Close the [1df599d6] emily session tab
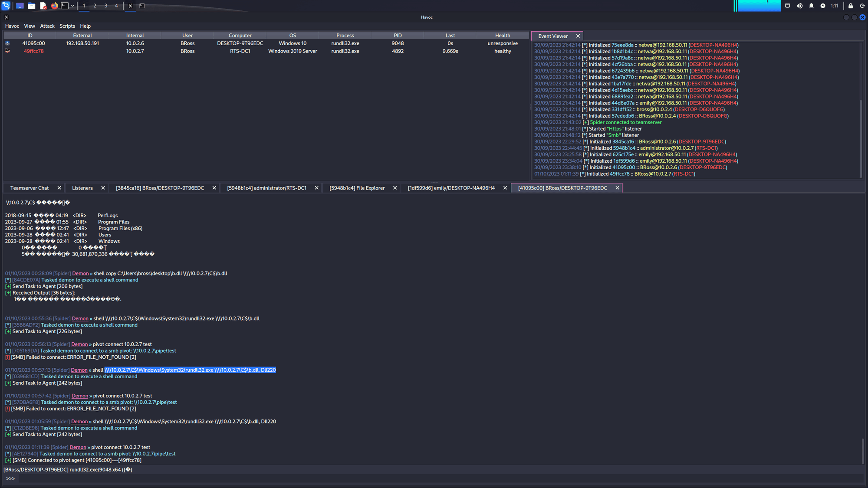 tap(505, 188)
